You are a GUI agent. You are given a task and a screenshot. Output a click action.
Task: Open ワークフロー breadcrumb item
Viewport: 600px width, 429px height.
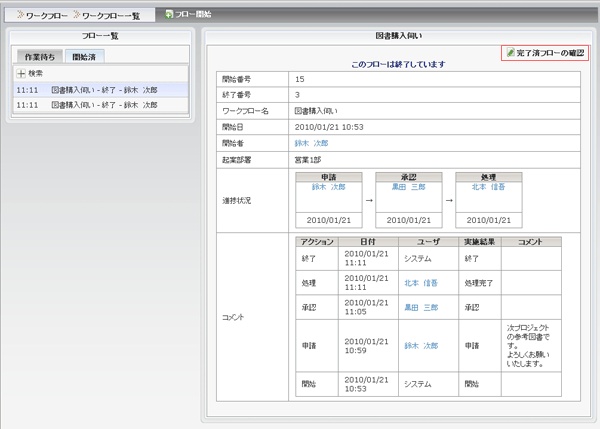click(47, 16)
